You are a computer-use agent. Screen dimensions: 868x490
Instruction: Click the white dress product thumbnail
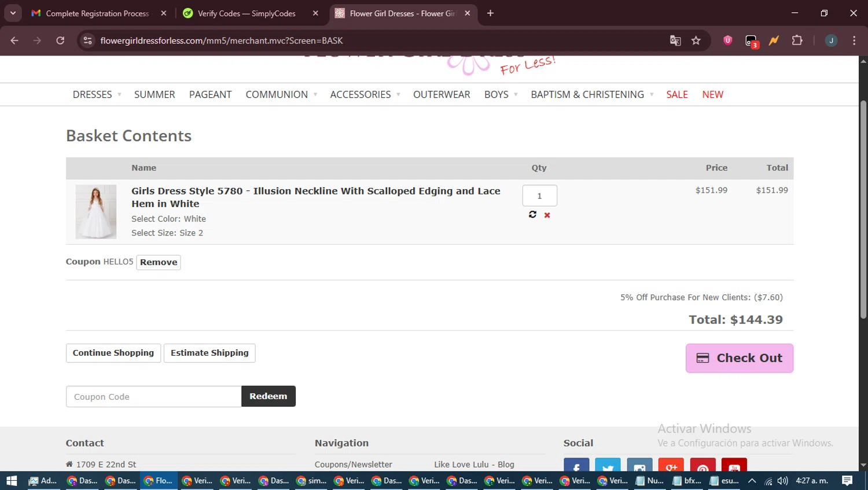coord(96,212)
